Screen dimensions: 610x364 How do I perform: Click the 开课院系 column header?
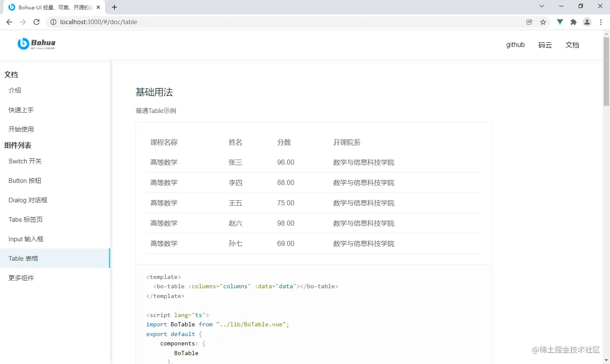(x=347, y=142)
